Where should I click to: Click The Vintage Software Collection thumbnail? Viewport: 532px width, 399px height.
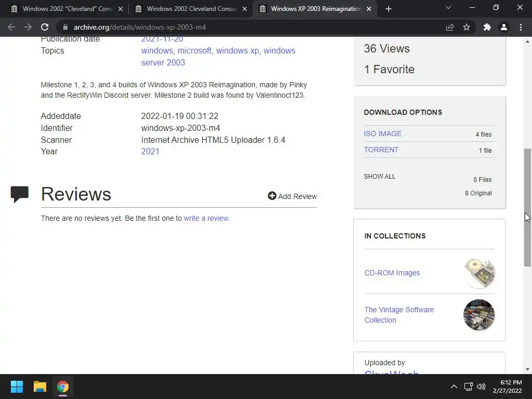coord(479,315)
